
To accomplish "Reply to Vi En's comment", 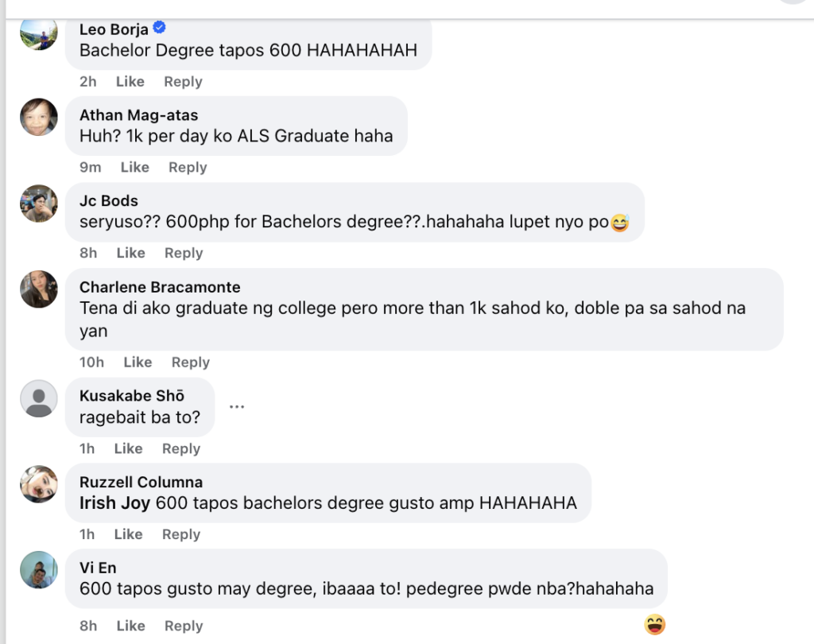I will 184,627.
